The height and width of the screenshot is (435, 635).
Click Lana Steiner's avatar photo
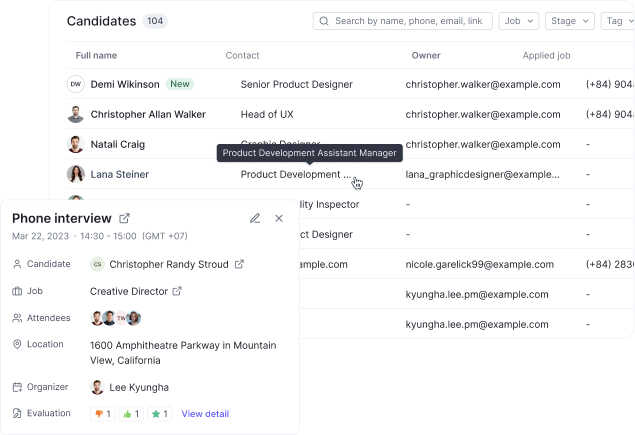76,174
